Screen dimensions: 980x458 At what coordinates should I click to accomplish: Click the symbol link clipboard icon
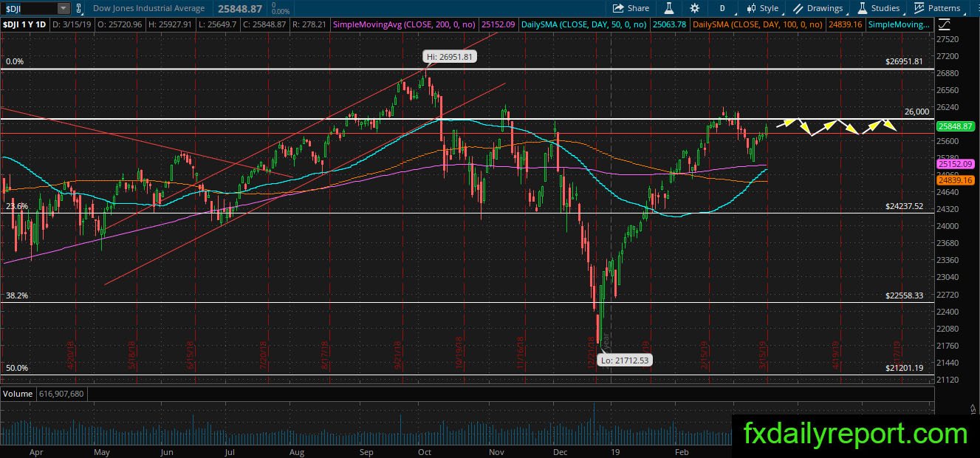pyautogui.click(x=80, y=8)
